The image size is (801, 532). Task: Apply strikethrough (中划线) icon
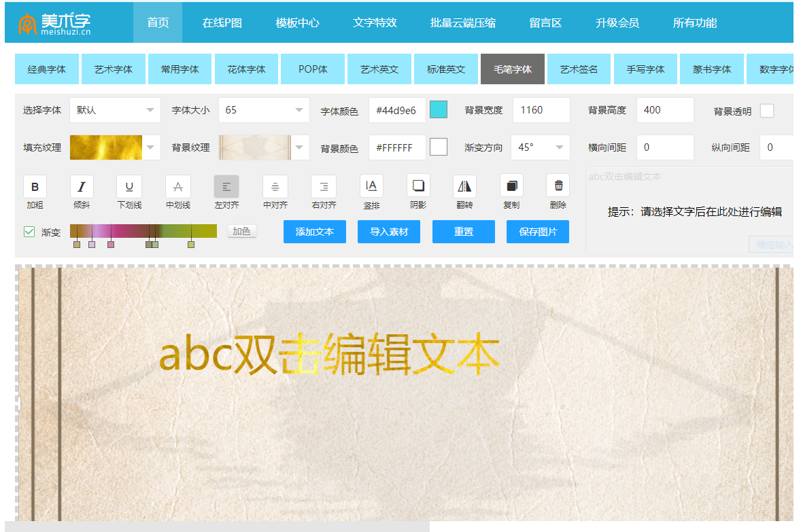point(177,187)
